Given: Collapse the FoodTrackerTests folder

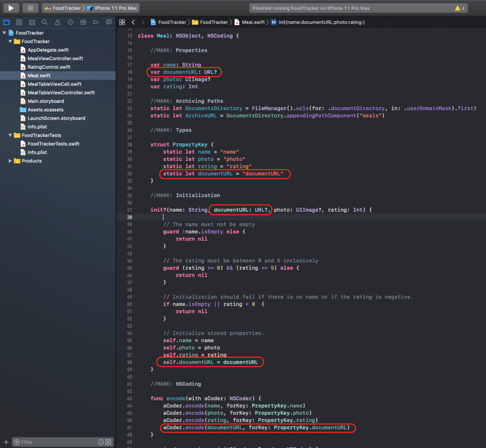Looking at the screenshot, I should point(10,135).
